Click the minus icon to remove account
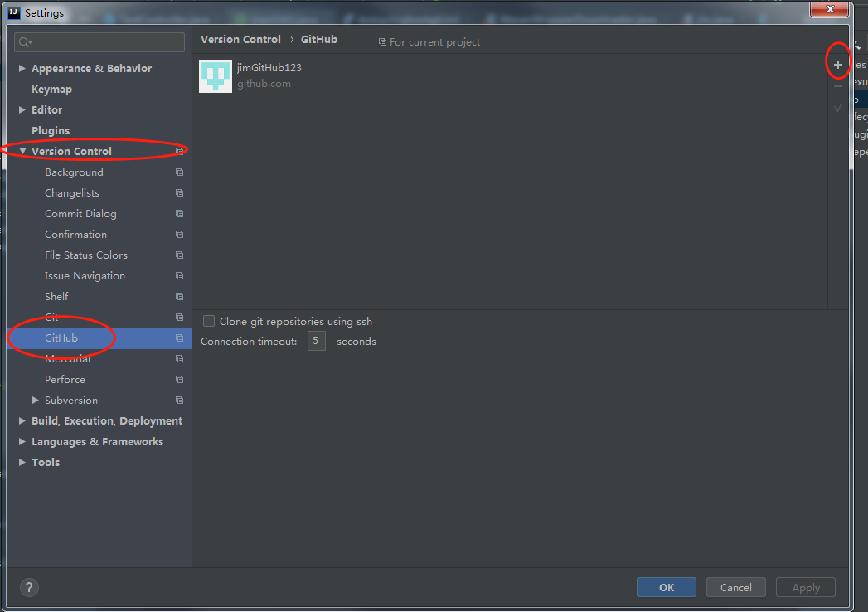868x612 pixels. coord(837,86)
